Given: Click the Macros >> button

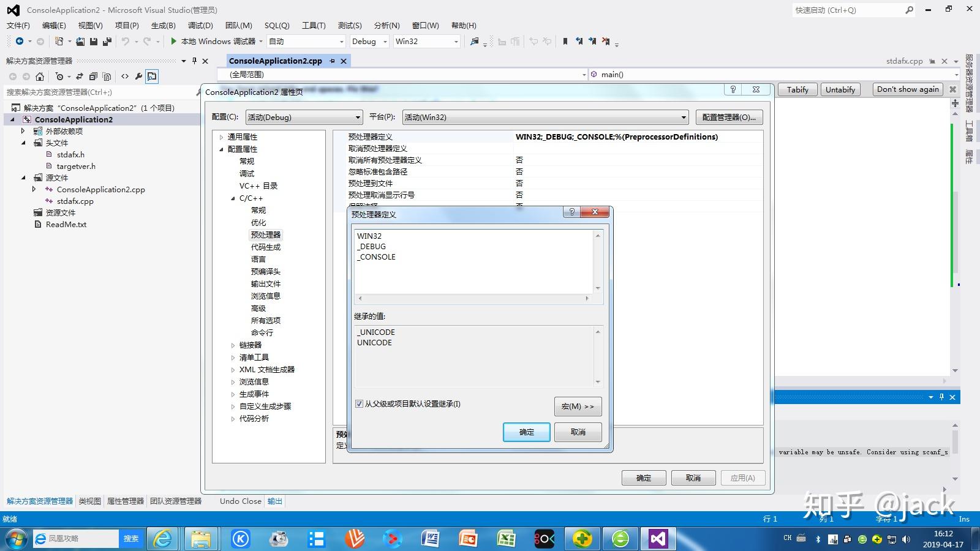Looking at the screenshot, I should 578,407.
